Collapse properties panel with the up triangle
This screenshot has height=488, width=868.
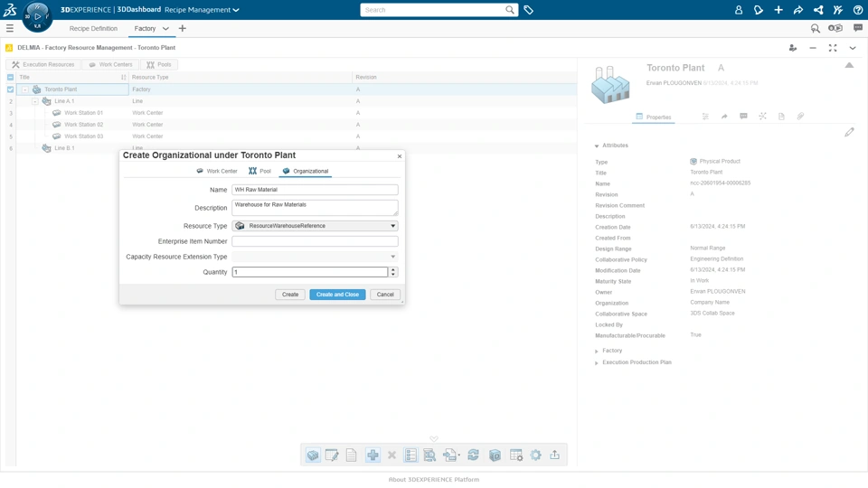click(849, 65)
